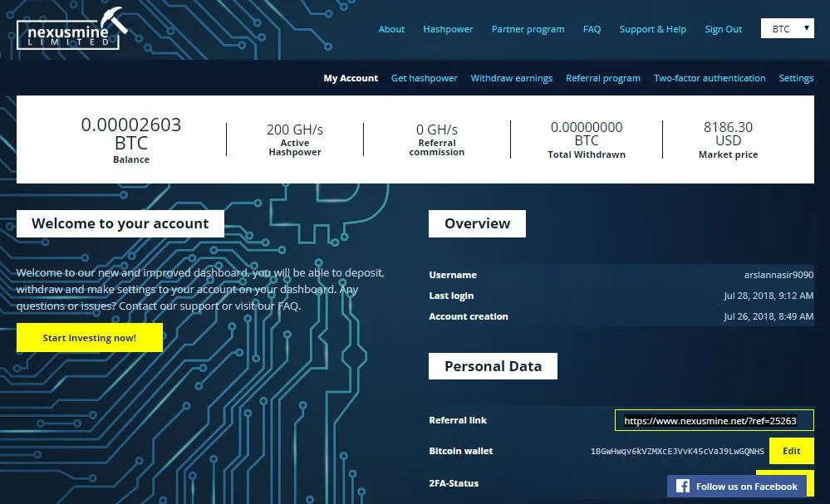Open Referral program tab
This screenshot has width=830, height=504.
603,78
